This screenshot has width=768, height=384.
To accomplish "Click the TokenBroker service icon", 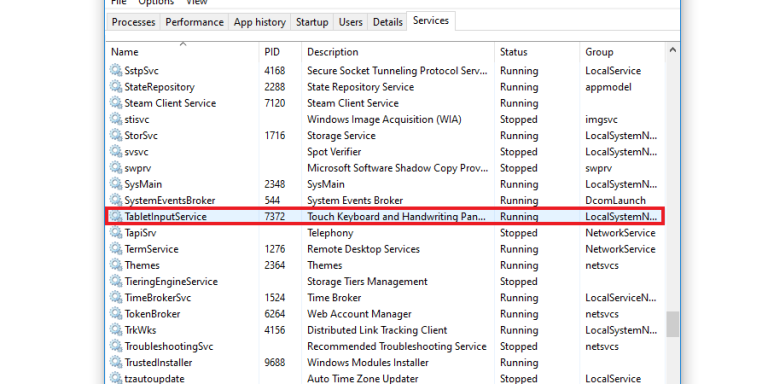I will point(116,314).
